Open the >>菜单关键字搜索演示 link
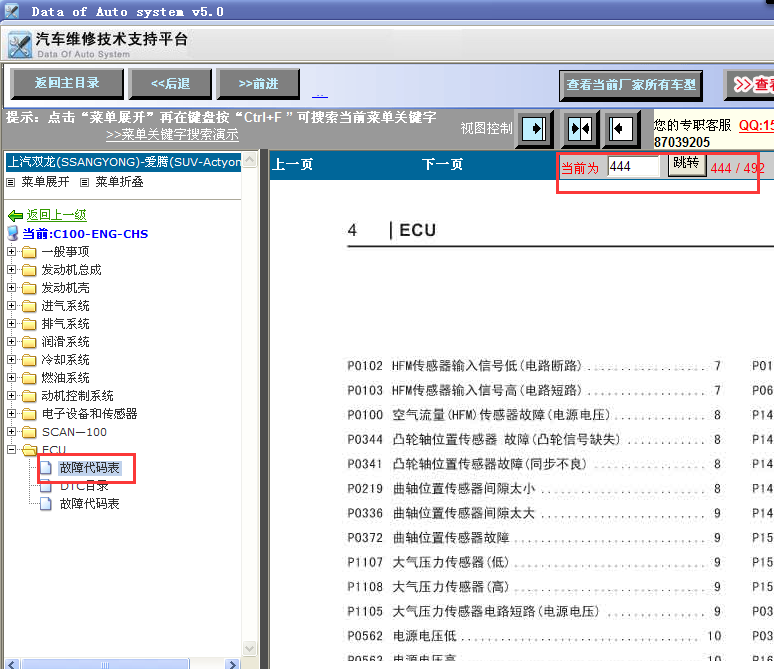The height and width of the screenshot is (669, 774). (172, 134)
